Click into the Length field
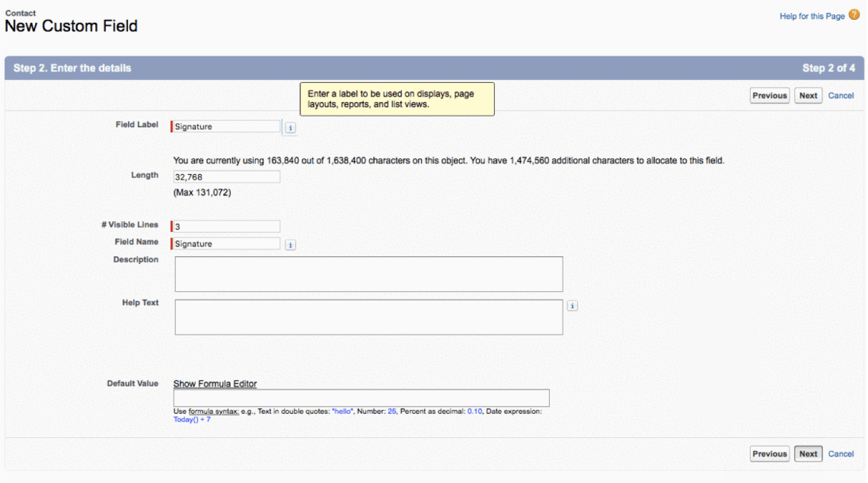Screen dimensions: 868x483 tap(226, 176)
